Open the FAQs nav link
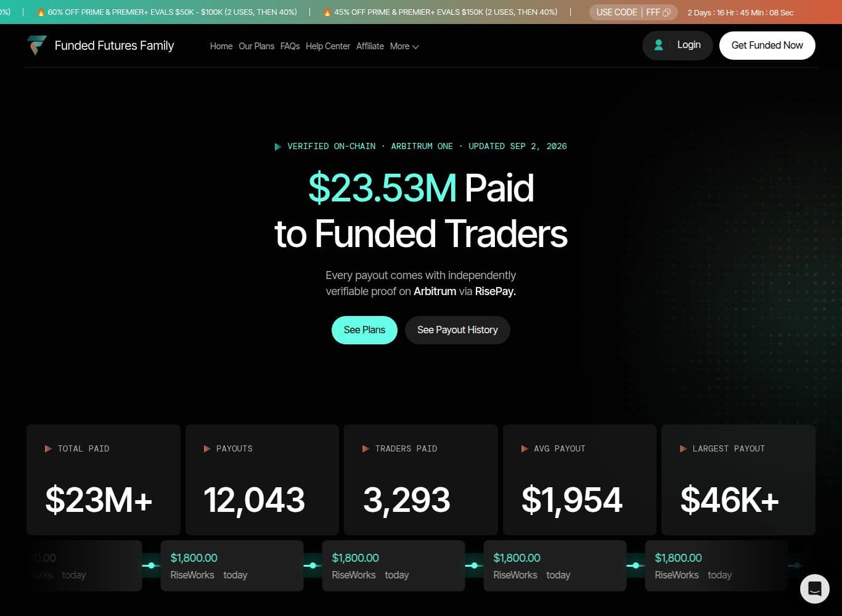The width and height of the screenshot is (842, 616). [290, 46]
